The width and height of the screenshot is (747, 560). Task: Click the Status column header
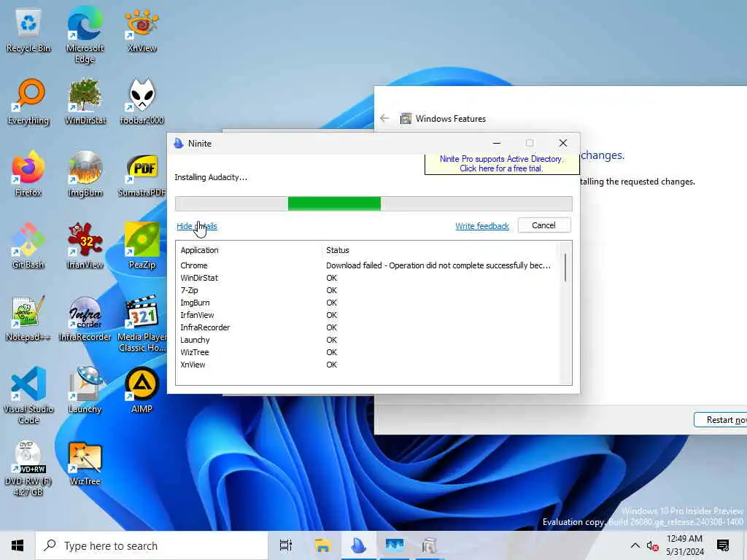click(337, 250)
